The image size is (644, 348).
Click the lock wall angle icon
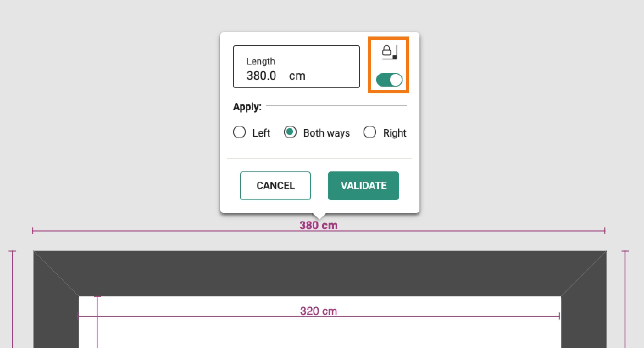390,52
